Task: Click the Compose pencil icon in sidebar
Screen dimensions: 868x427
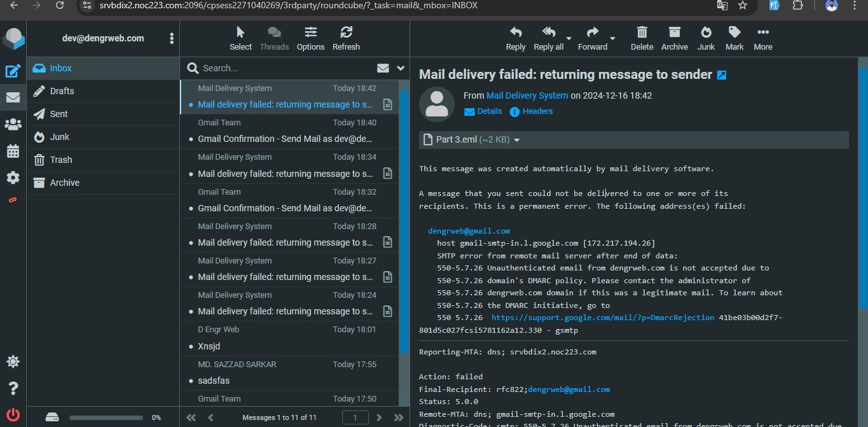Action: click(x=13, y=71)
